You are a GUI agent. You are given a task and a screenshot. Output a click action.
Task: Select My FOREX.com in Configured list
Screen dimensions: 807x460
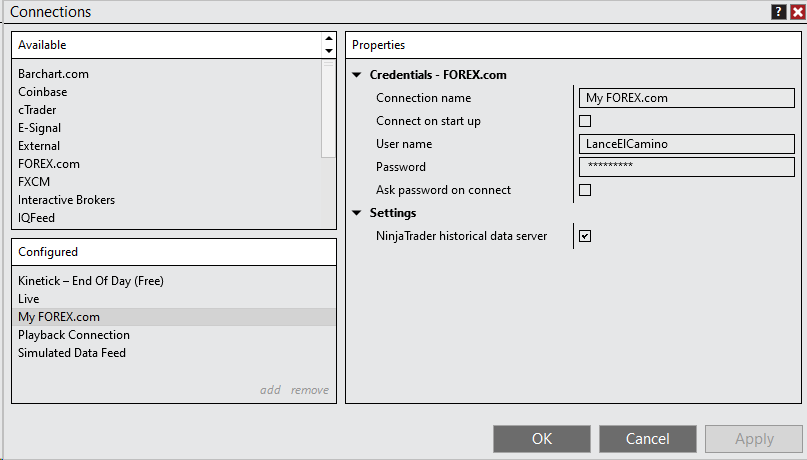[174, 316]
